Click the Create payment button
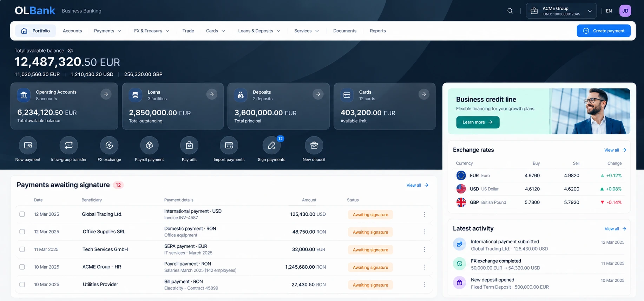Screen dimensions: 644x301 tap(604, 31)
